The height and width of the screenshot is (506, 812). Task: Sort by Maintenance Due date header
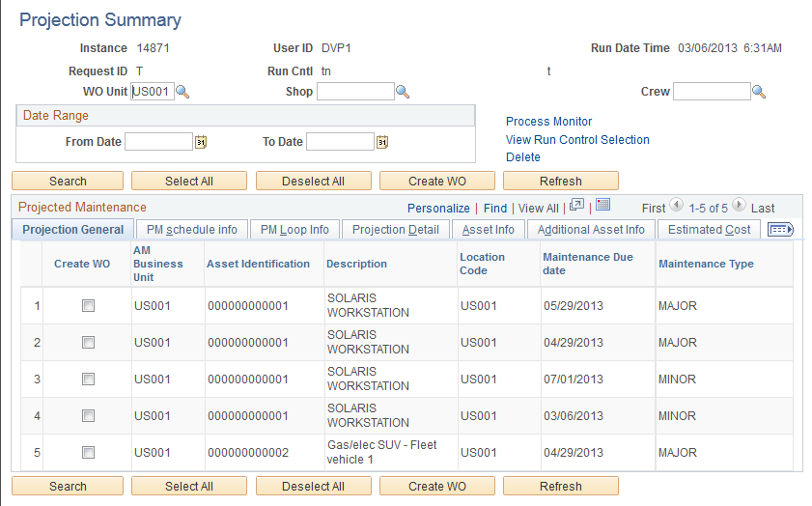pyautogui.click(x=588, y=264)
